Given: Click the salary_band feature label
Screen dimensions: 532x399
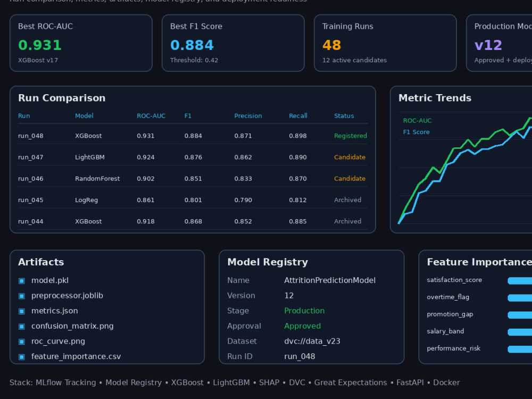Looking at the screenshot, I should click(445, 331).
